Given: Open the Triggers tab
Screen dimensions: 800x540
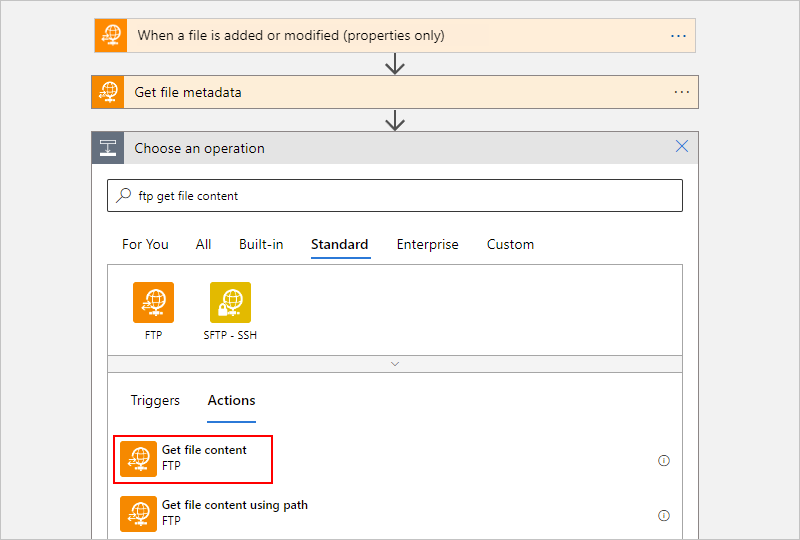Looking at the screenshot, I should [155, 400].
